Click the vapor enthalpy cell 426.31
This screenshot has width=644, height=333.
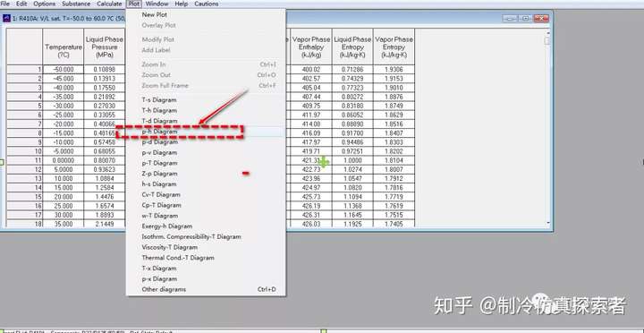[311, 215]
